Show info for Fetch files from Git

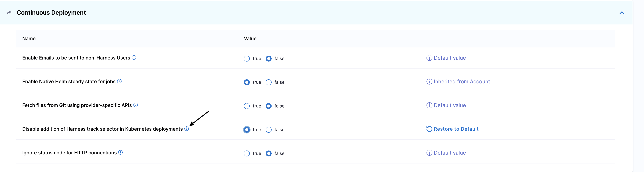click(x=136, y=105)
